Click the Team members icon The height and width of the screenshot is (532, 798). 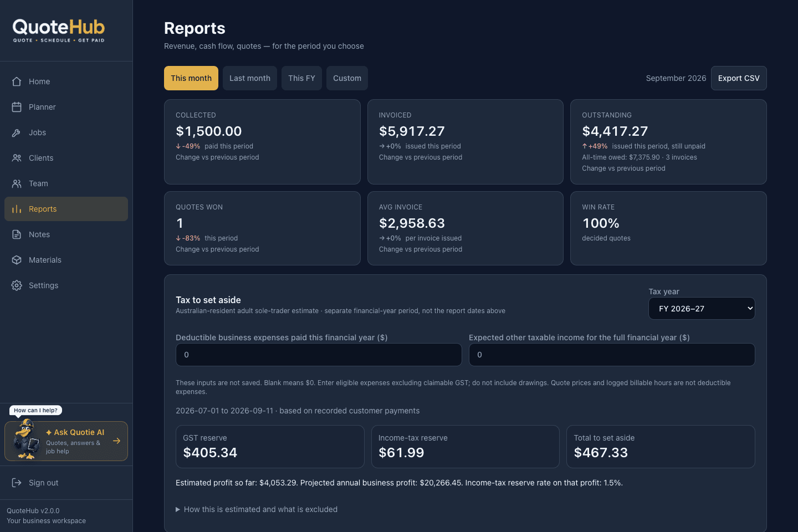pos(17,183)
